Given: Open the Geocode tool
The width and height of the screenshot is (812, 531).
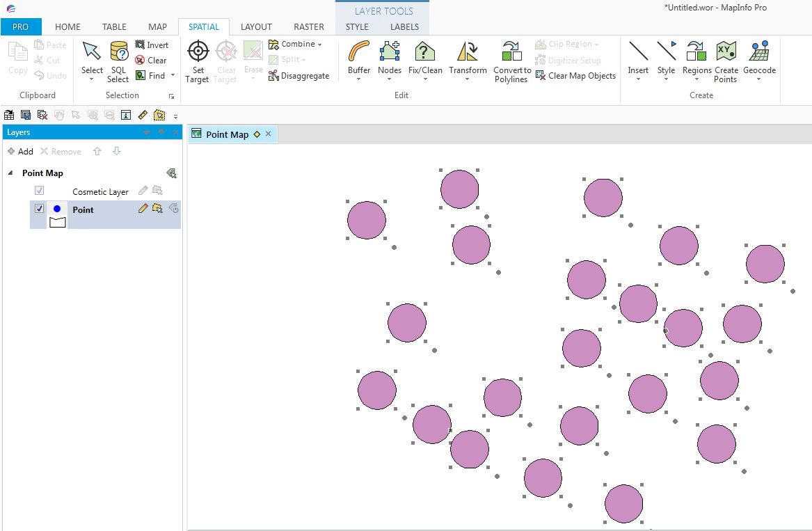Looking at the screenshot, I should tap(759, 52).
